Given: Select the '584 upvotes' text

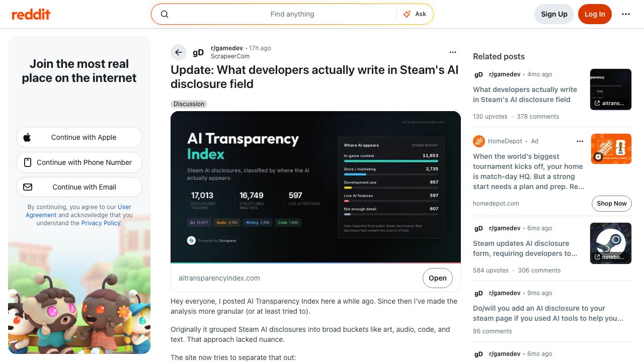Looking at the screenshot, I should point(491,270).
